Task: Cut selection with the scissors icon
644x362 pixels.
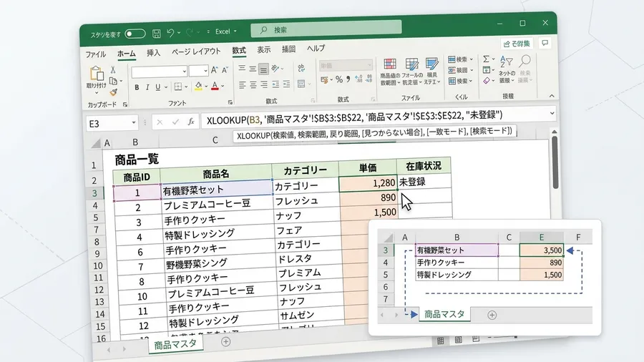Action: pos(113,69)
